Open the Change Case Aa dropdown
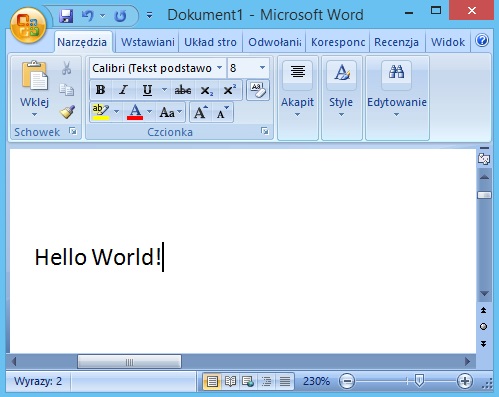 170,112
